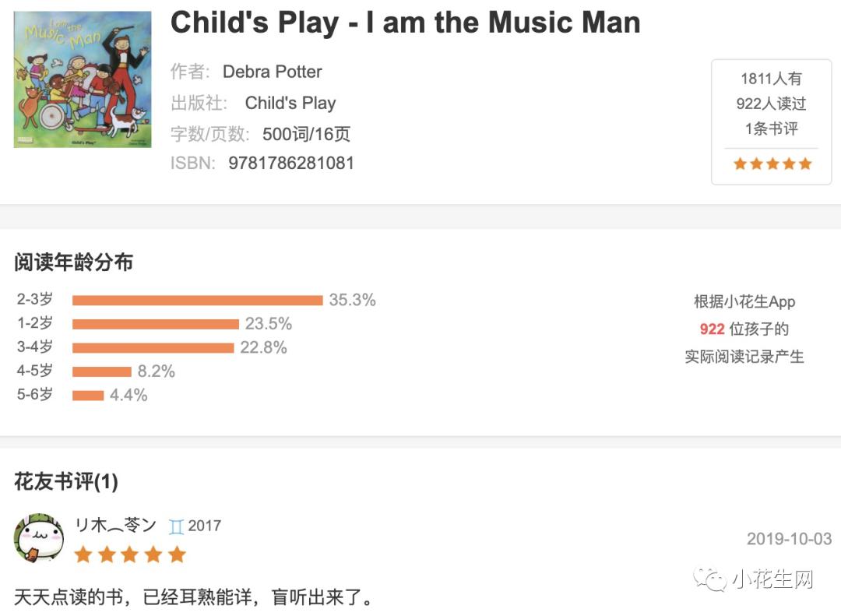
Task: Click the 3-4岁 22.8% bar
Action: 153,347
